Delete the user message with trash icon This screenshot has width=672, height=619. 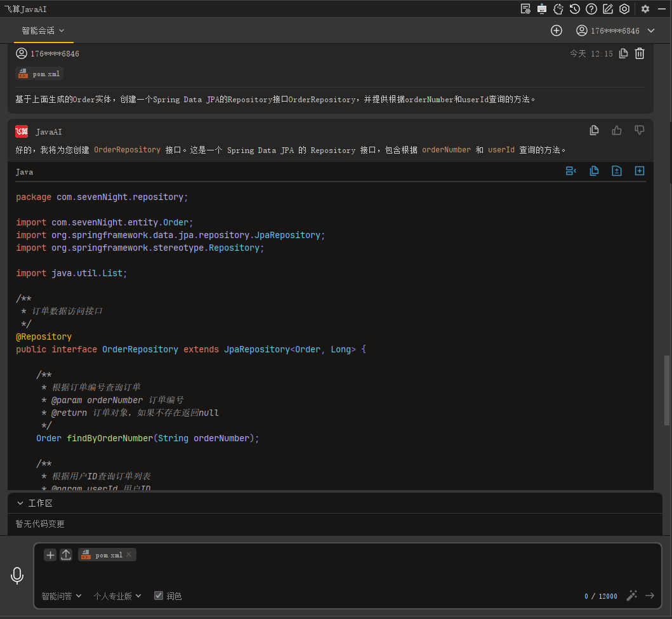pyautogui.click(x=640, y=53)
